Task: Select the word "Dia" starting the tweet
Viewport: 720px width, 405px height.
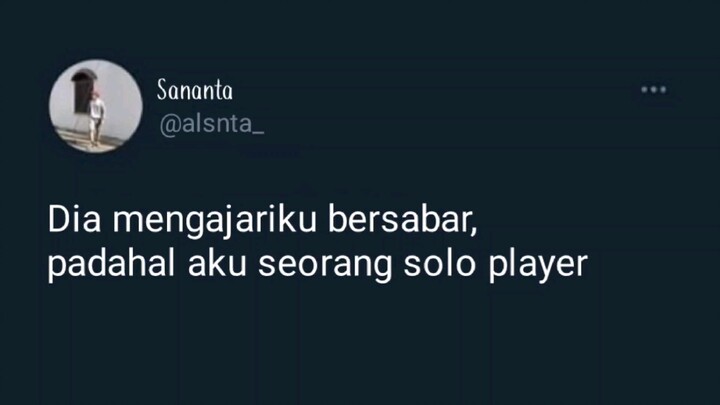Action: [74, 219]
